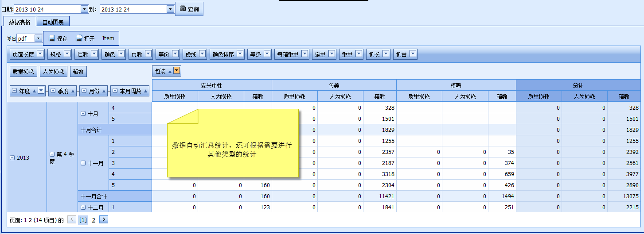The height and width of the screenshot is (234, 644).
Task: Click the 箱数 data field button
Action: [x=78, y=71]
